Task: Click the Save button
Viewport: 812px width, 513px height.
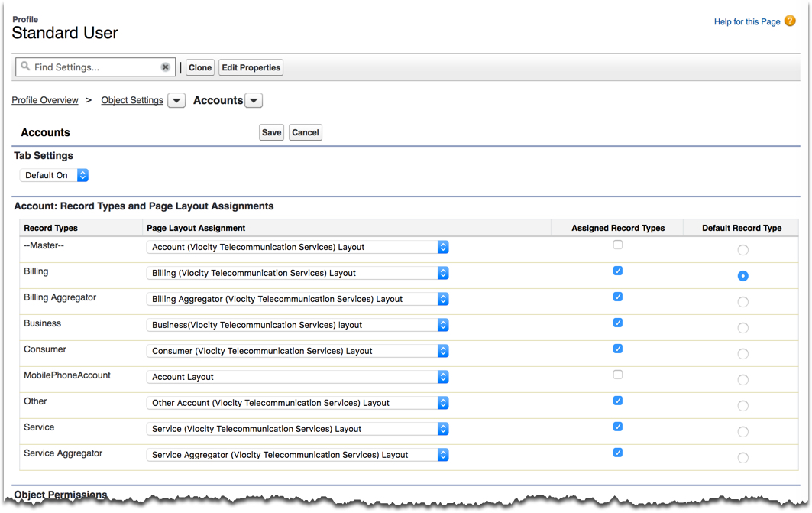Action: pyautogui.click(x=271, y=132)
